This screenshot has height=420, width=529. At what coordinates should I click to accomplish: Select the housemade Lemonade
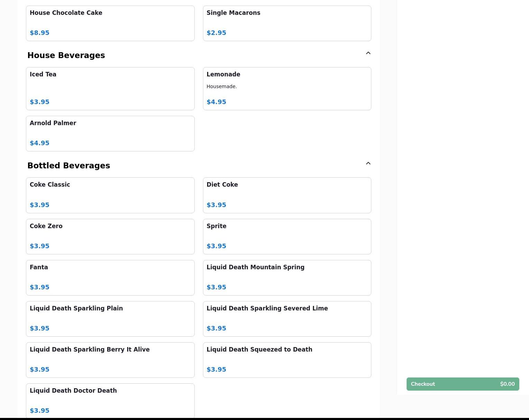point(287,88)
